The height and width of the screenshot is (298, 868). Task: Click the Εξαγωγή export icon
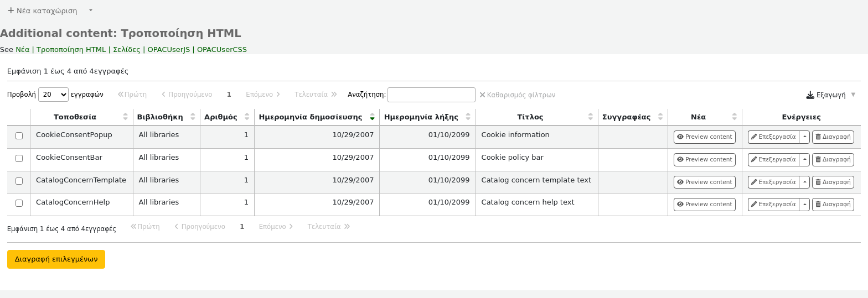pyautogui.click(x=810, y=95)
